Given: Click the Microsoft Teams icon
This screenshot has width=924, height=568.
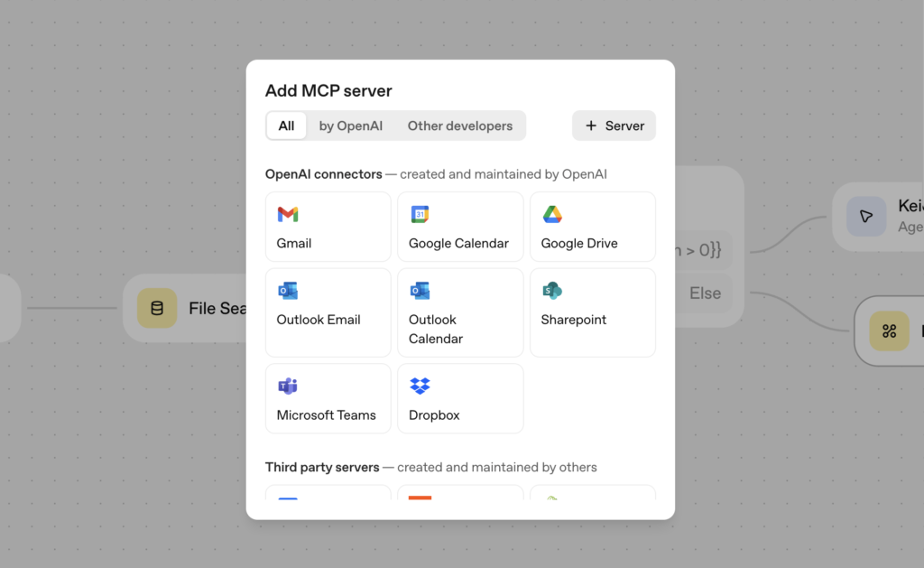Looking at the screenshot, I should click(x=288, y=386).
